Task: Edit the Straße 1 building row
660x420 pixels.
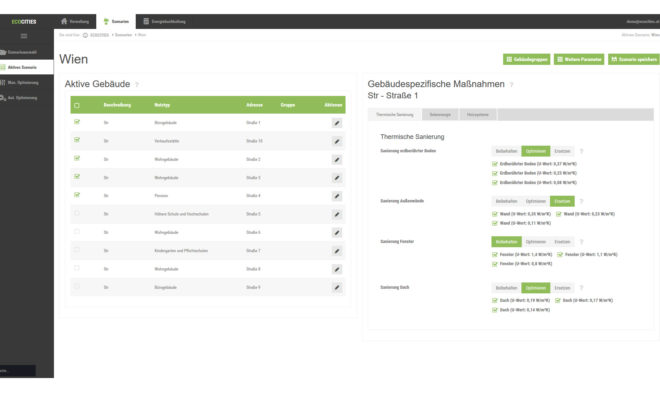Action: [x=337, y=123]
